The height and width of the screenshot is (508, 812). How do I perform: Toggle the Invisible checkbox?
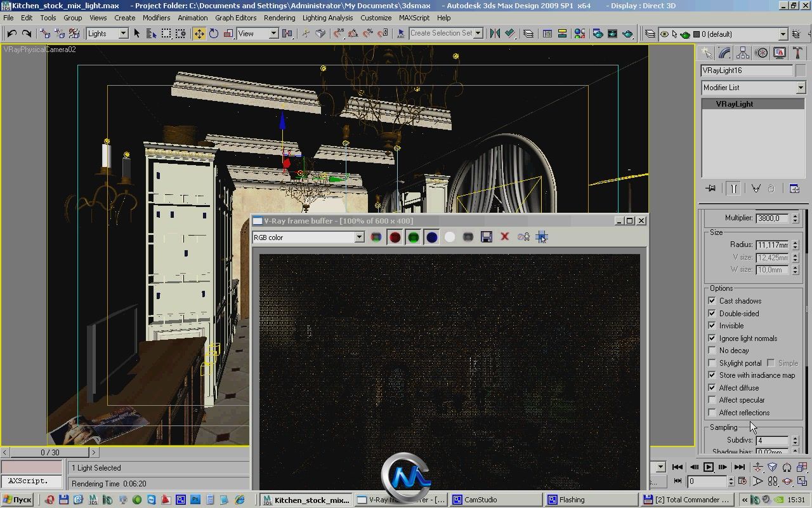712,326
